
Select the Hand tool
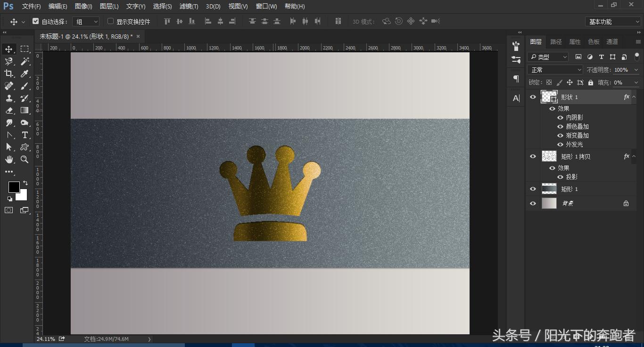(9, 160)
